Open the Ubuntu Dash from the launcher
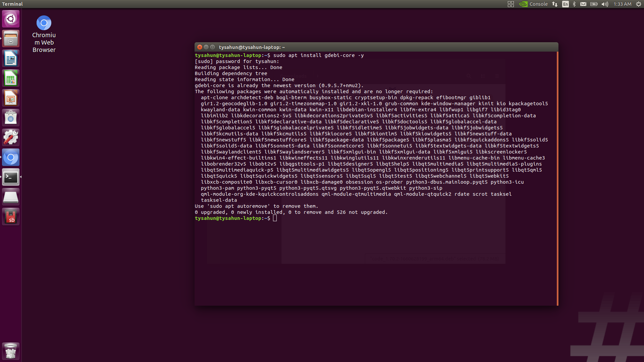 11,19
